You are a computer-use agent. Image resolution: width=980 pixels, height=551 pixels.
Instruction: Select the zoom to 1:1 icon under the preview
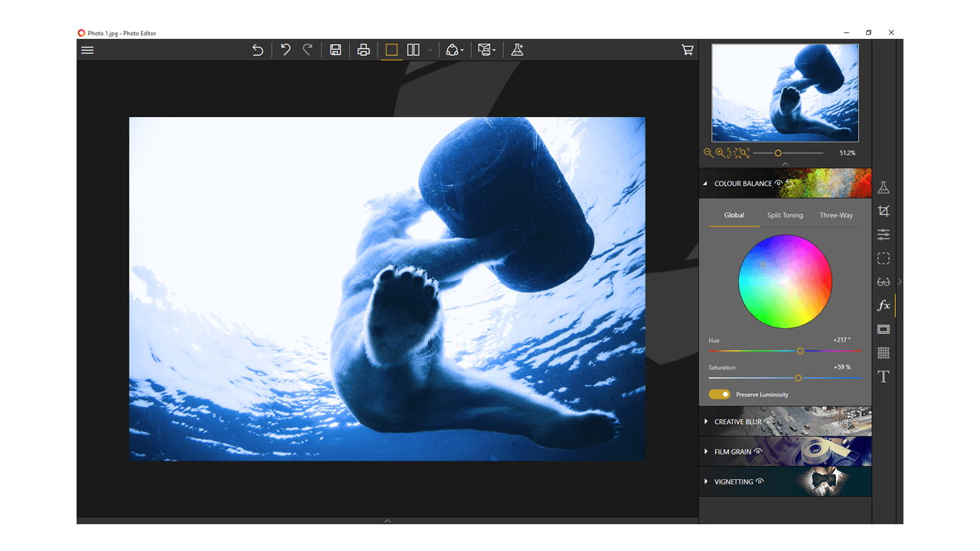[x=732, y=152]
